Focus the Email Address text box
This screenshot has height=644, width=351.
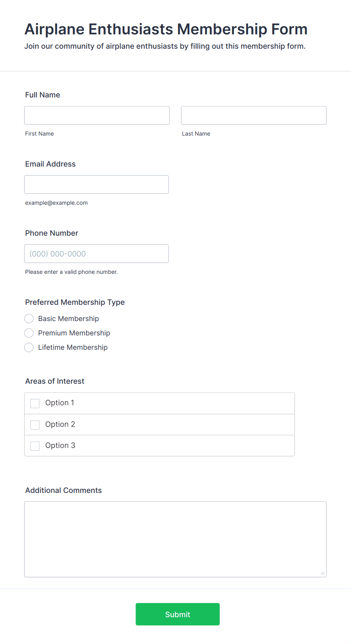pos(97,184)
